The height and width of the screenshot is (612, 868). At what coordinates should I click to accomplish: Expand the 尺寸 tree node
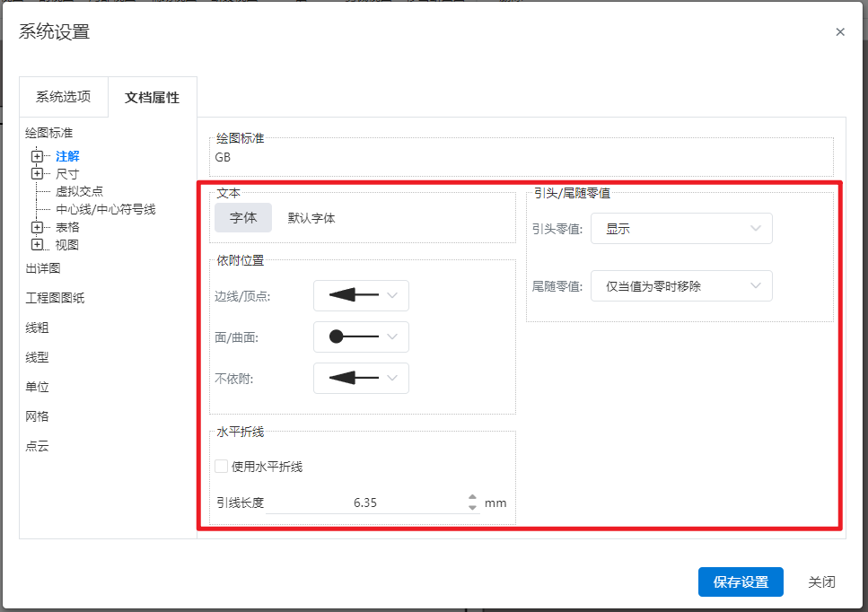pos(37,173)
